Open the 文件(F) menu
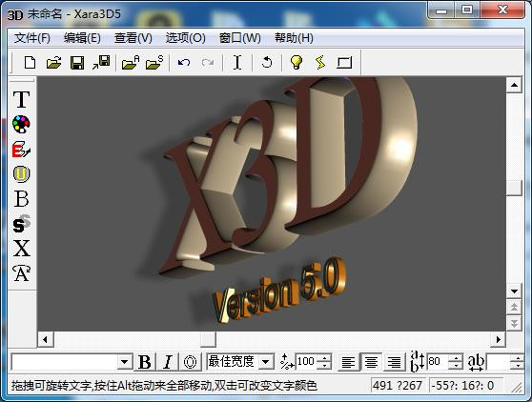The image size is (532, 402). [x=32, y=37]
